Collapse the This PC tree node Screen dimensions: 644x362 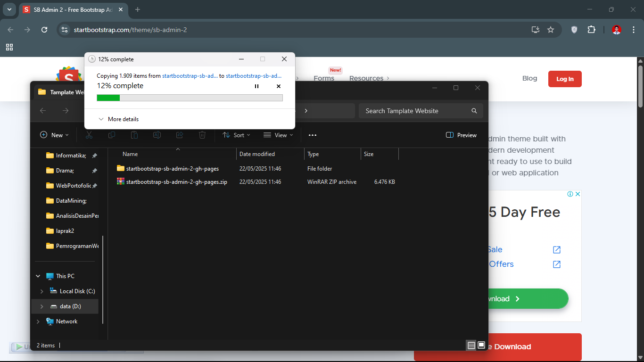pyautogui.click(x=38, y=276)
